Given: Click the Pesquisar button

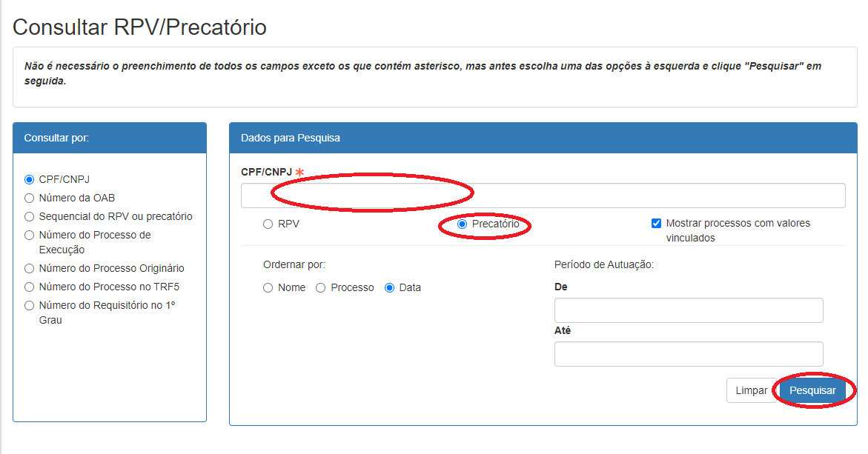Looking at the screenshot, I should point(812,390).
